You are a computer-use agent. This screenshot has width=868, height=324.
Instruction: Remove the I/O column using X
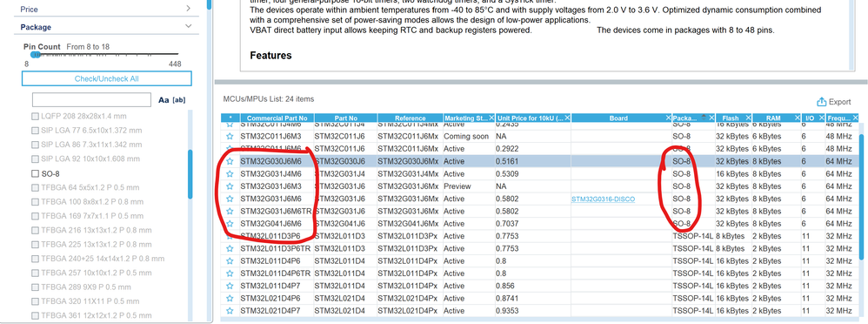822,118
